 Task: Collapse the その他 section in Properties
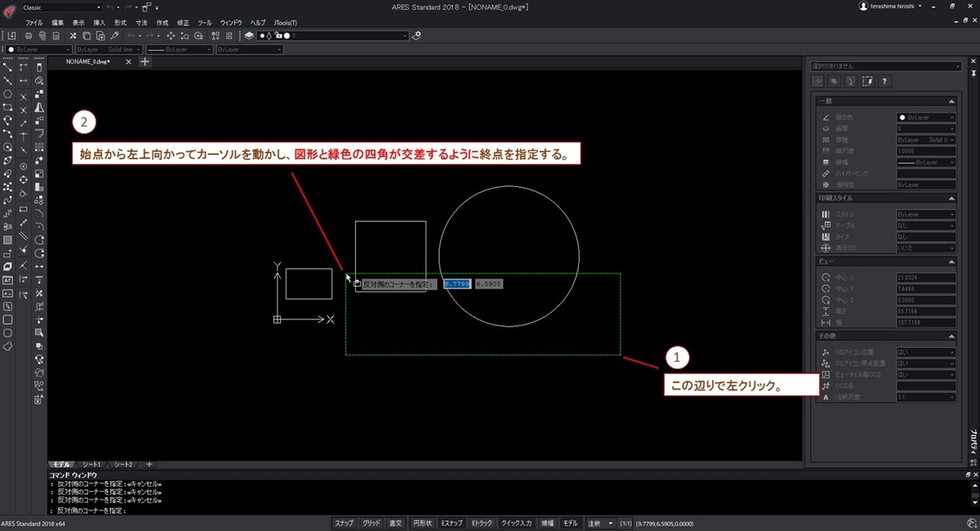pos(951,335)
